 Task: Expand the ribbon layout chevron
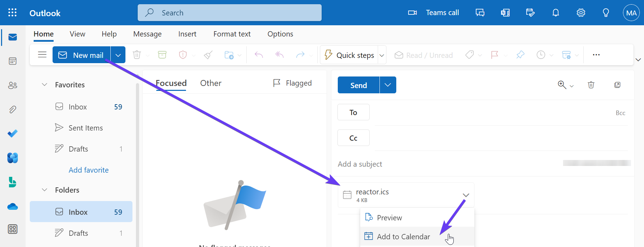pyautogui.click(x=638, y=60)
